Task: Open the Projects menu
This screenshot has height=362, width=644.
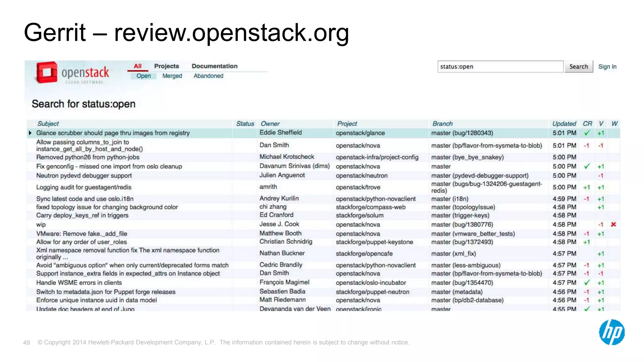Action: click(166, 66)
